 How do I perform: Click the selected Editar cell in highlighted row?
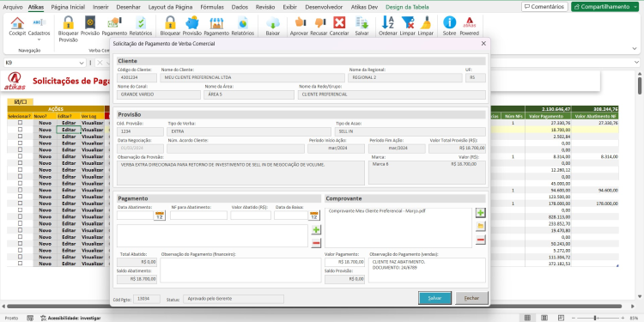(x=69, y=130)
